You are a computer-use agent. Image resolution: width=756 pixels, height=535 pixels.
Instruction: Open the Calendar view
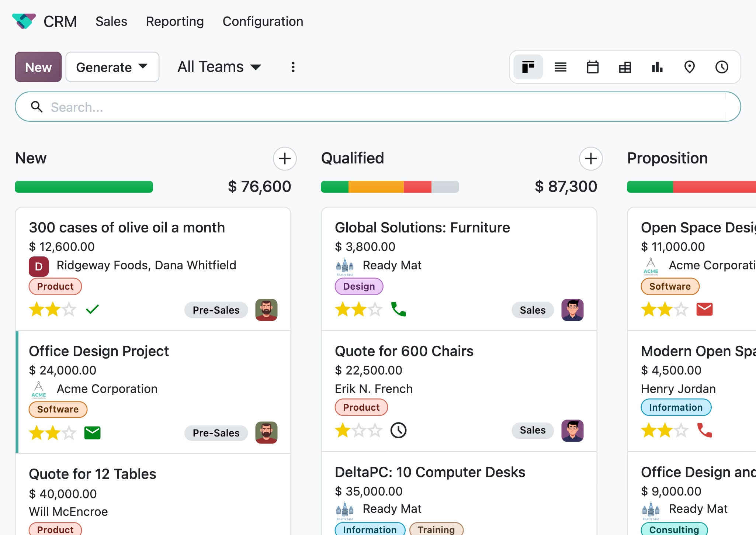(593, 67)
